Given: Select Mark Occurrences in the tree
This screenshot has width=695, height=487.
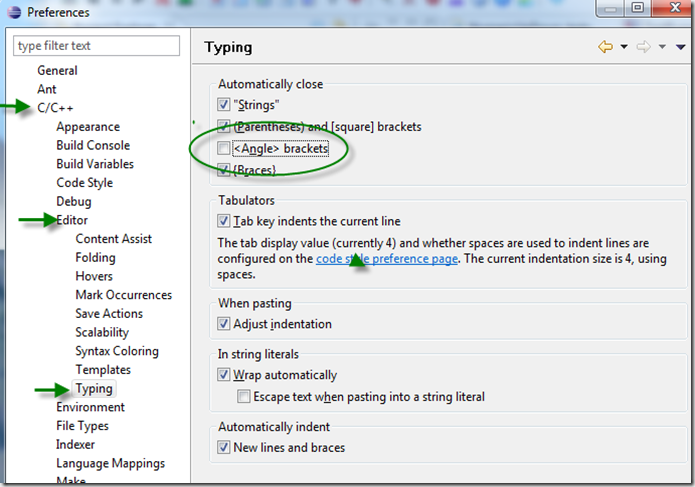Looking at the screenshot, I should click(124, 295).
